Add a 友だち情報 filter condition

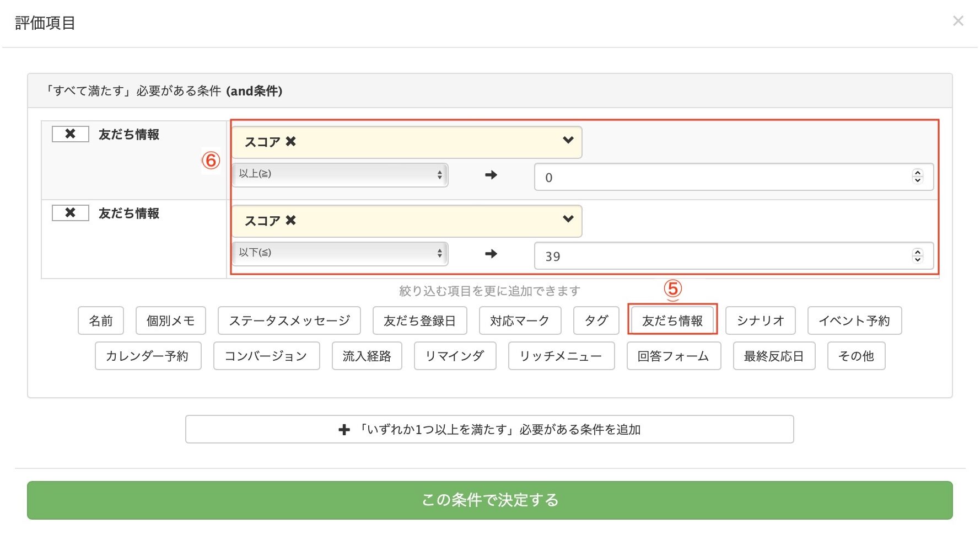coord(672,320)
